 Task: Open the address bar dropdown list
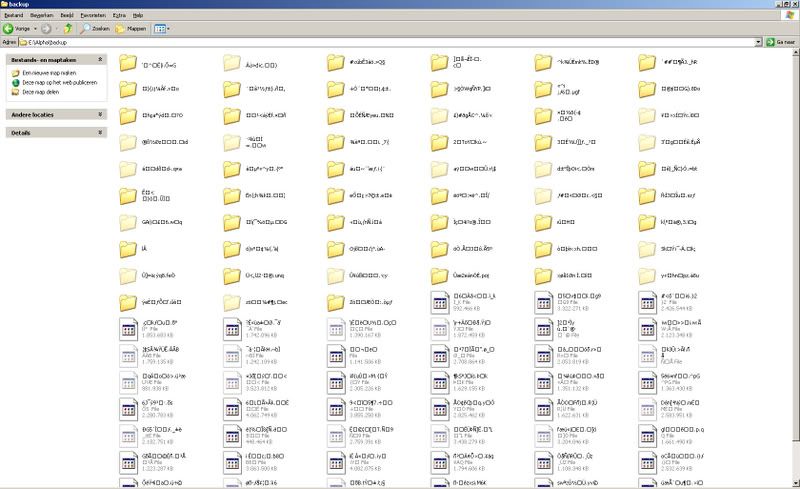click(x=757, y=43)
